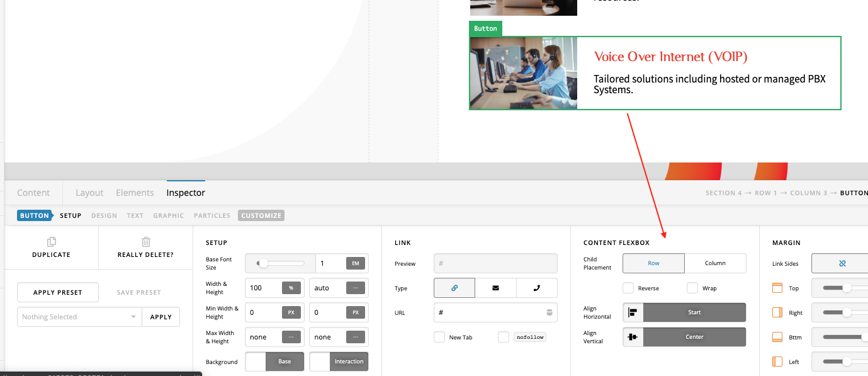868x376 pixels.
Task: Select the email link type icon
Action: pos(495,288)
